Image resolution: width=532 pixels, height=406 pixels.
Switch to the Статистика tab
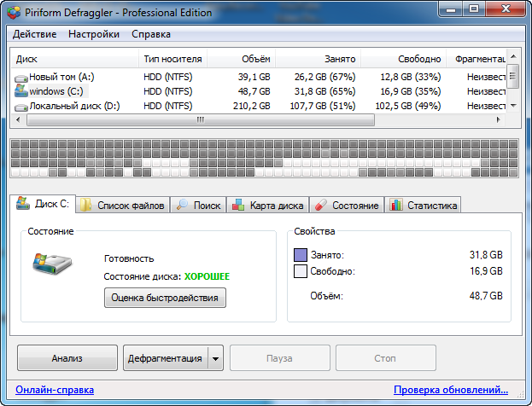point(423,205)
